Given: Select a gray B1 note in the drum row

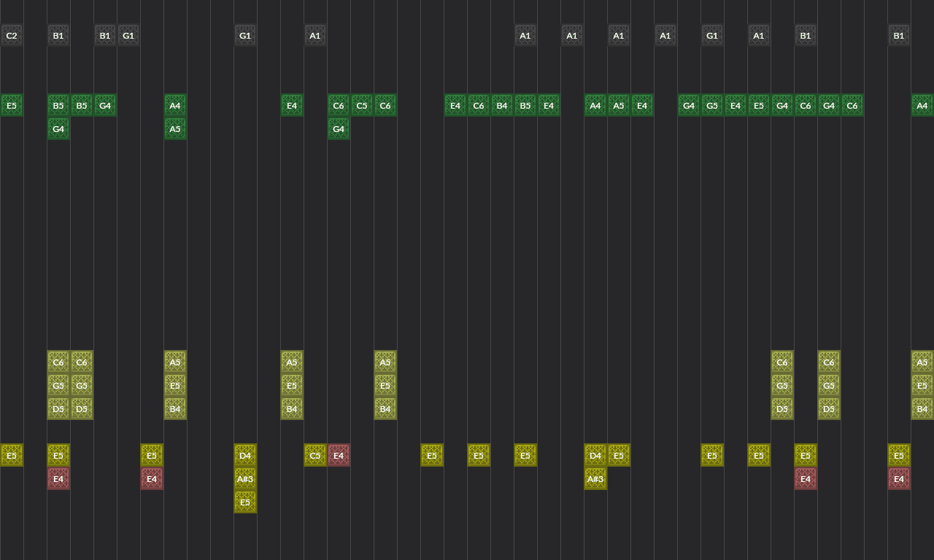Looking at the screenshot, I should (x=58, y=35).
